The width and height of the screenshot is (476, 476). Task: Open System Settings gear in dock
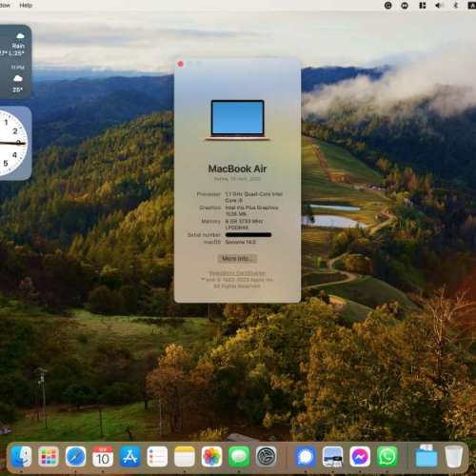point(266,457)
